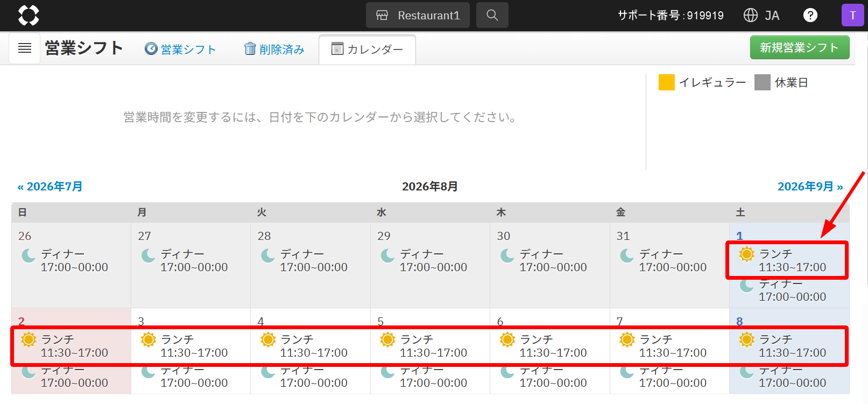Open the hamburger menu
Viewport: 868px width, 404px height.
click(25, 48)
